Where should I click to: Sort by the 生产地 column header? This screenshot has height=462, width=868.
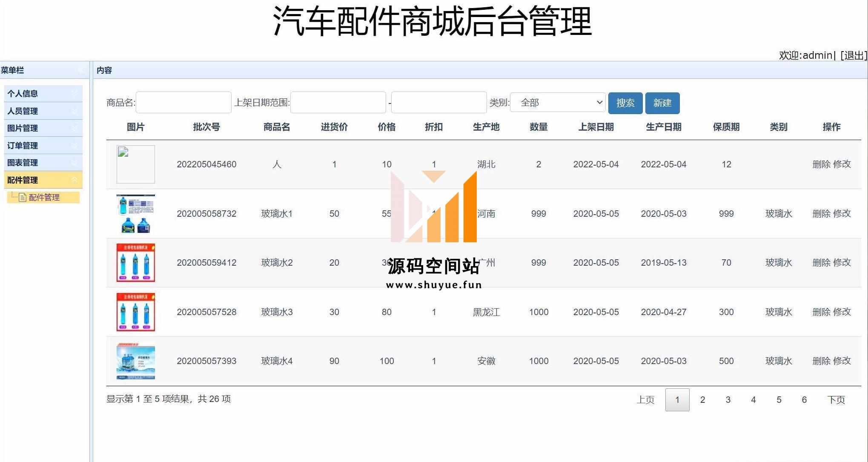pos(486,127)
